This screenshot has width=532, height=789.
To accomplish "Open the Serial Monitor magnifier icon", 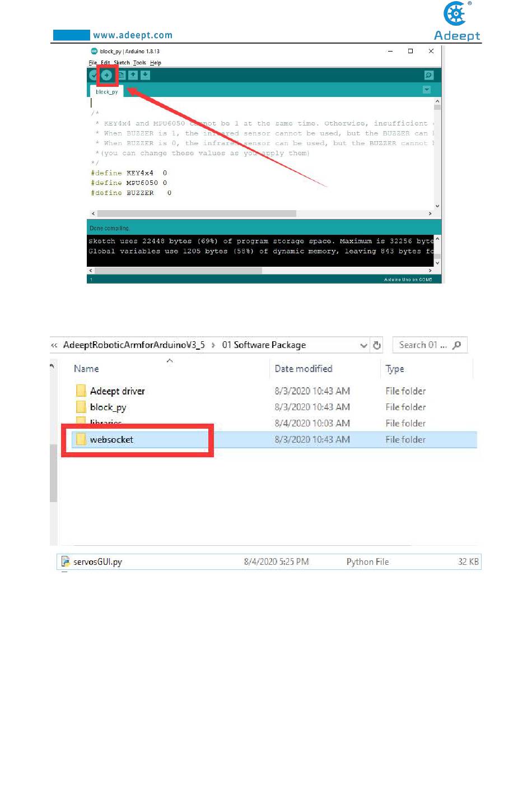I will pos(428,75).
